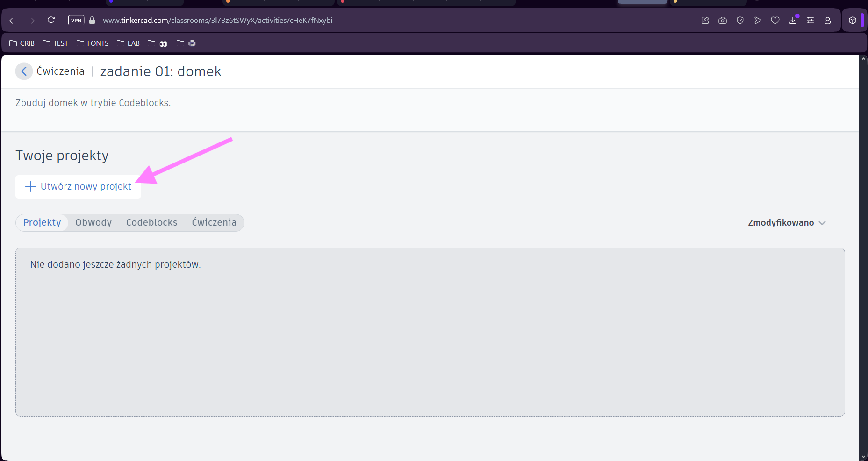The width and height of the screenshot is (868, 461).
Task: Open the pinboard edit icon
Action: point(705,21)
